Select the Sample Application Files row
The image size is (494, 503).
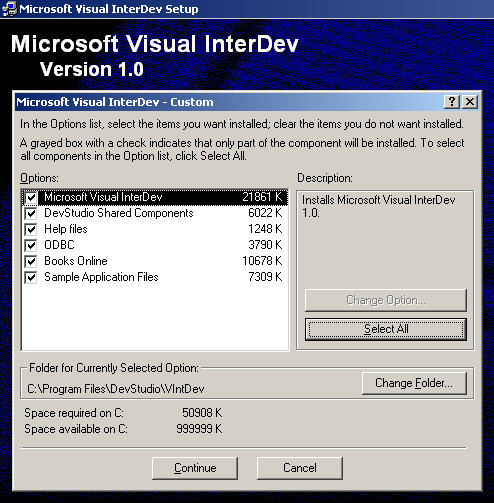pos(155,277)
